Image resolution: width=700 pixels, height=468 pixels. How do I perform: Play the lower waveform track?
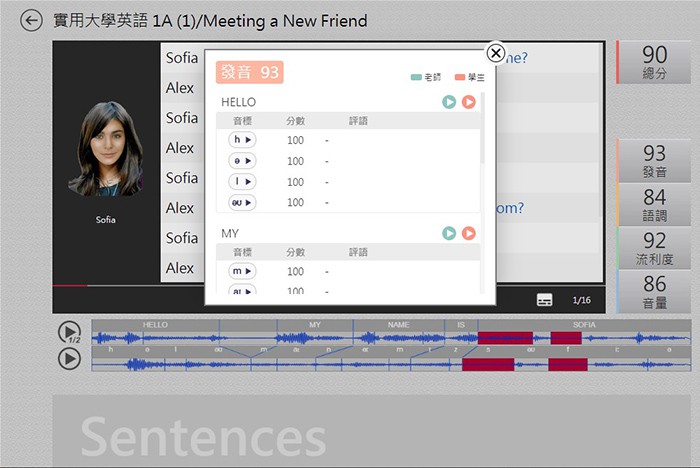click(69, 358)
